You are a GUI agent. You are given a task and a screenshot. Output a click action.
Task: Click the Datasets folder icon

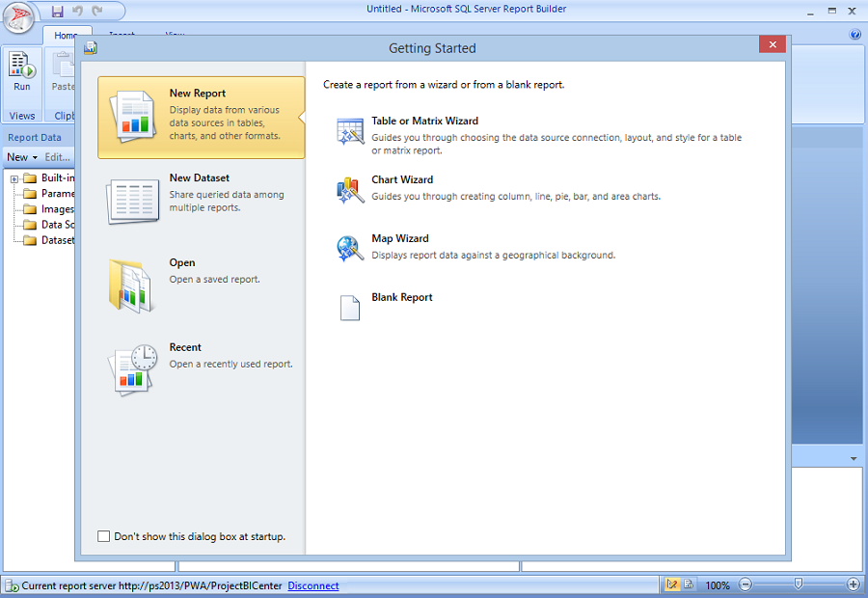[30, 240]
